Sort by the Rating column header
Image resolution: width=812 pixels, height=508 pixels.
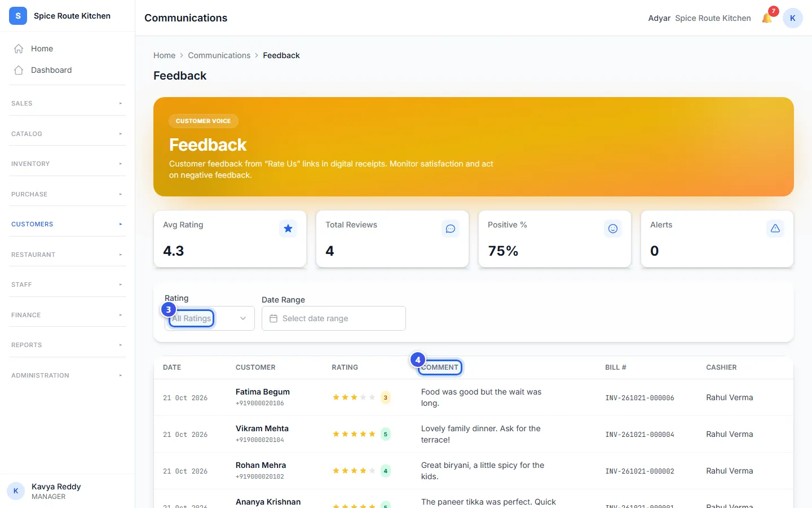(345, 367)
